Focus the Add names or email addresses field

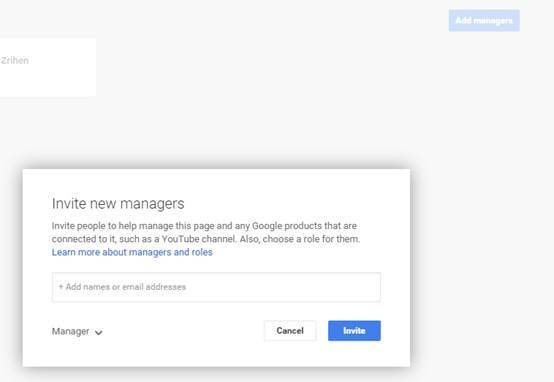(216, 287)
